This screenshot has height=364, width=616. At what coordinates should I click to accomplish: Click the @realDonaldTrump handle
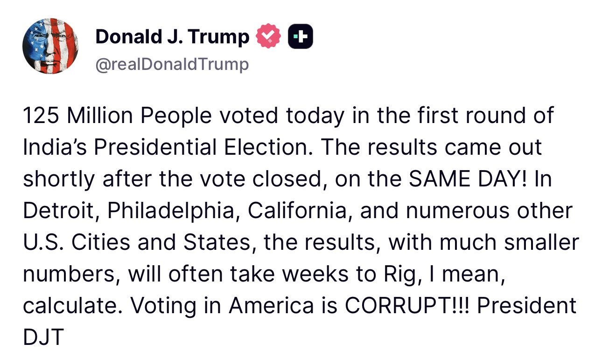pos(172,64)
